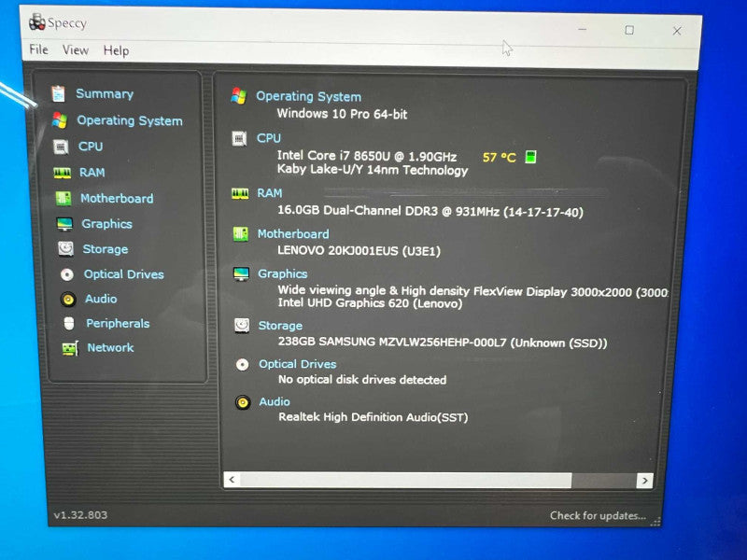
Task: Click LENOVO 20KJ001EUS motherboard text
Action: click(x=359, y=250)
